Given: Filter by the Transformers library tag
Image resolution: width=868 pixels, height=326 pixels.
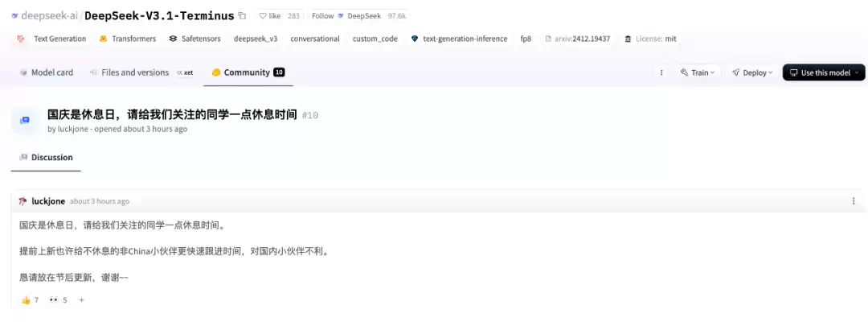Looking at the screenshot, I should click(x=127, y=39).
